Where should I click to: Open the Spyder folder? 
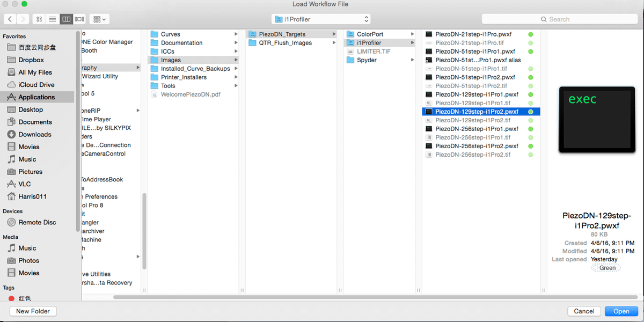(367, 60)
